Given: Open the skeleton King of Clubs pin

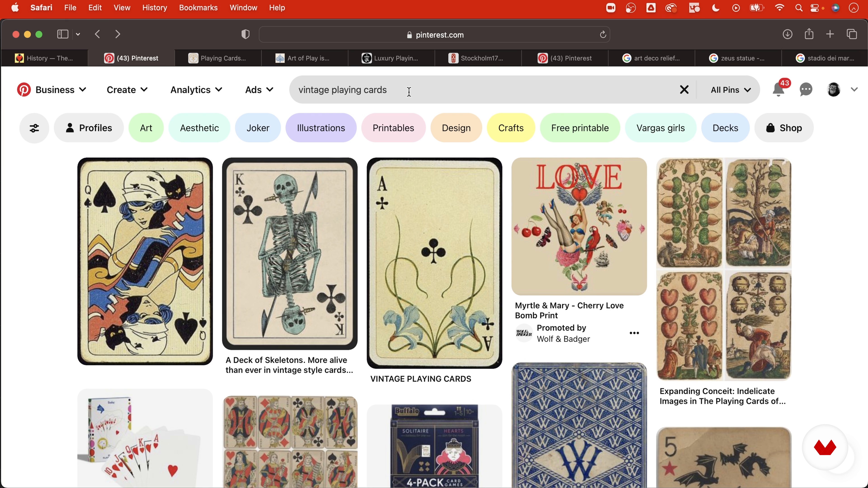Looking at the screenshot, I should 290,253.
